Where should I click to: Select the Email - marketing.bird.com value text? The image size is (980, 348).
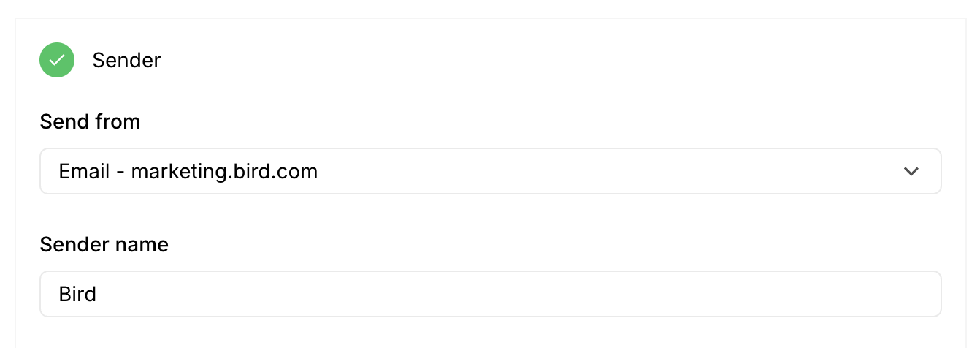[x=188, y=172]
